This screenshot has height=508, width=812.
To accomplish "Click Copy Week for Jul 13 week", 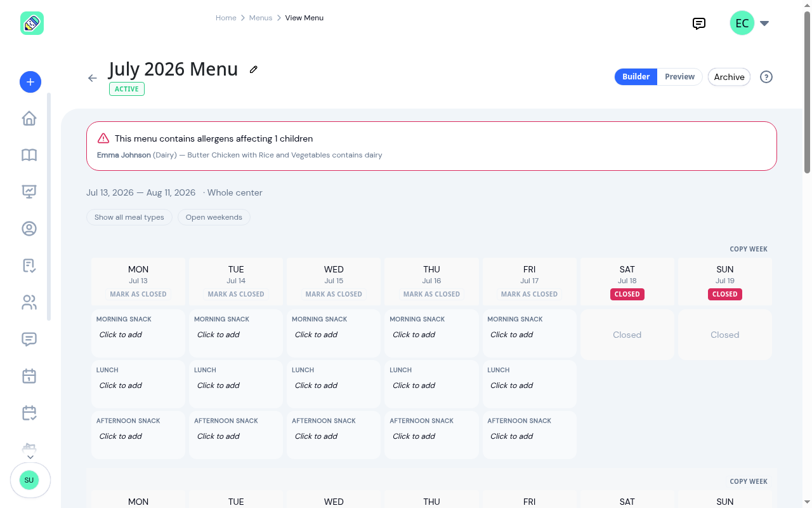I will (749, 249).
